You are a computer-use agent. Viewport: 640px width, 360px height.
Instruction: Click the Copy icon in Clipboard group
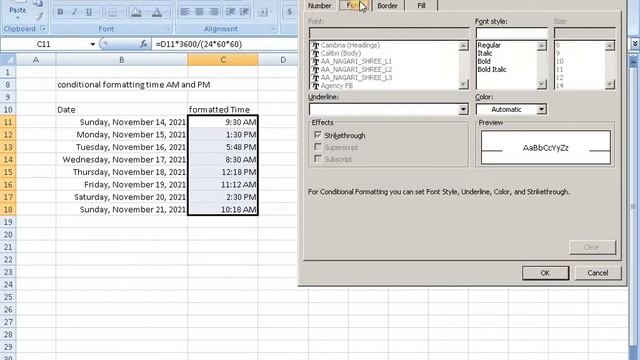38,4
